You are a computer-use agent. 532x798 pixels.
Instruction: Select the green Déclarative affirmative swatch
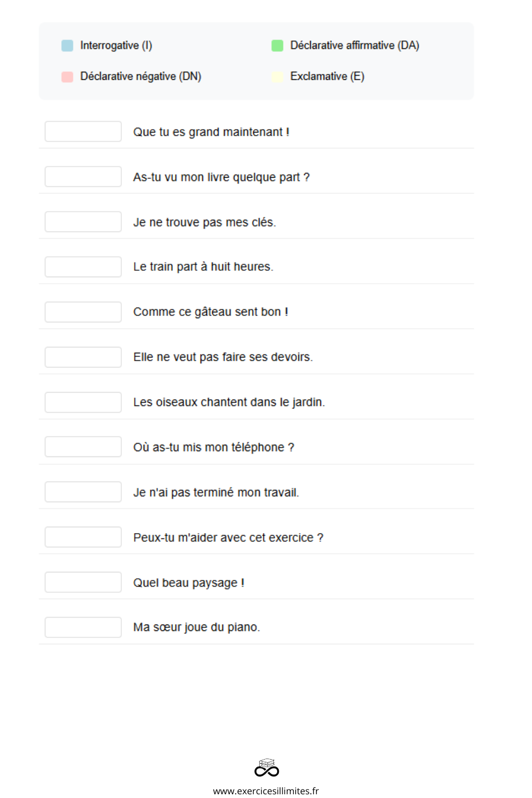click(277, 46)
